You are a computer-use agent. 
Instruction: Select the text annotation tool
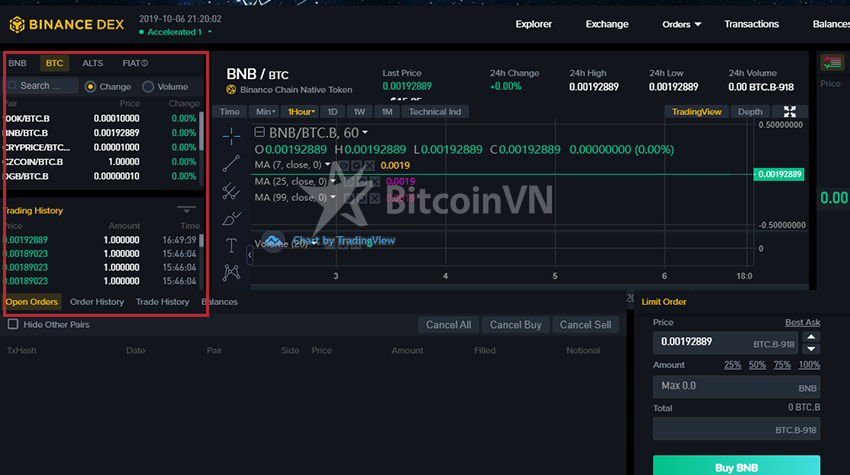(231, 245)
